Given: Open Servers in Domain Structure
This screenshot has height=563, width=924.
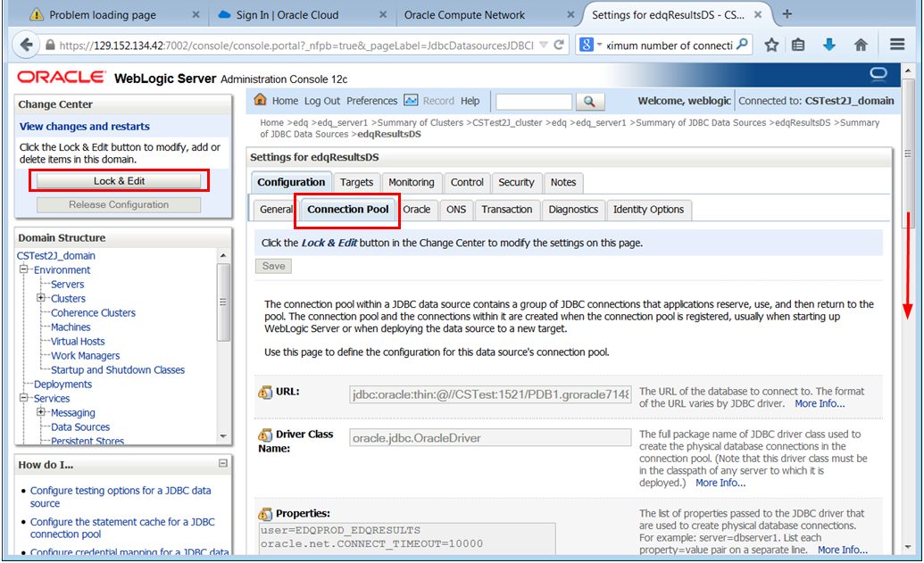Looking at the screenshot, I should pyautogui.click(x=67, y=284).
